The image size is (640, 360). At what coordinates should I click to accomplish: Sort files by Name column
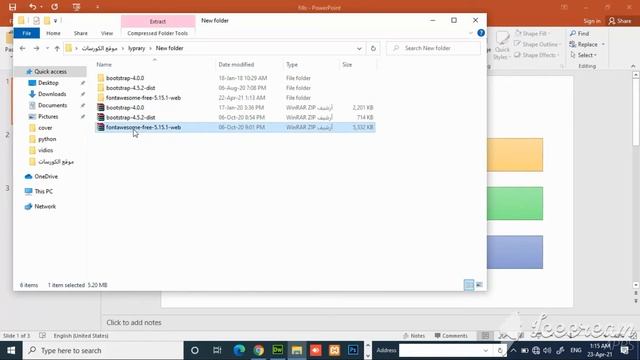click(x=104, y=64)
